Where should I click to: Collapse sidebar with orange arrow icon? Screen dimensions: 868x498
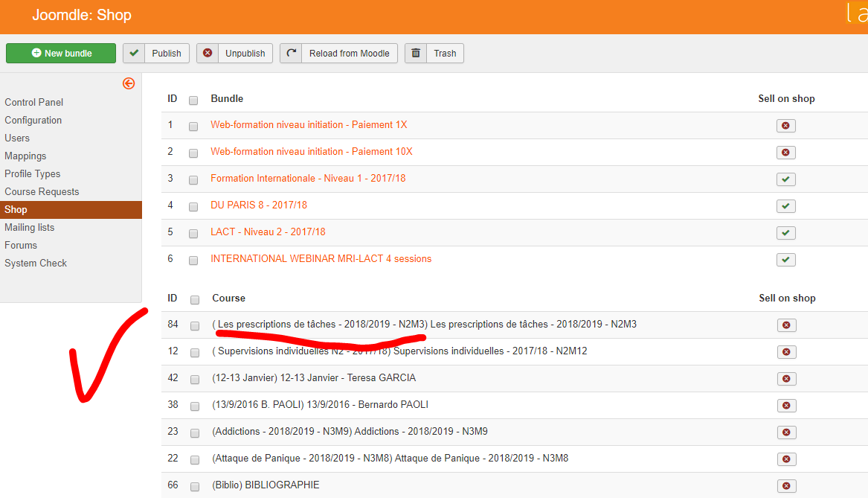pos(129,83)
